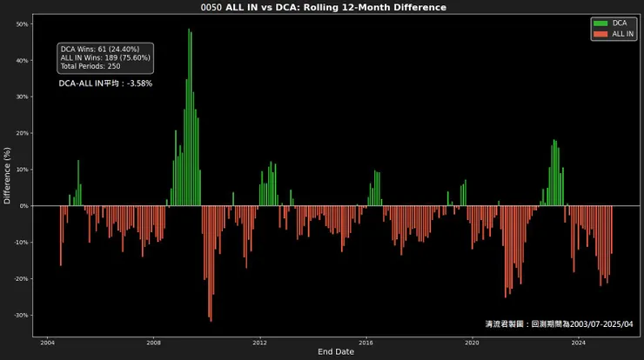Click the '0050' ticker in the title
Screen dimensions: 644x360
click(211, 7)
